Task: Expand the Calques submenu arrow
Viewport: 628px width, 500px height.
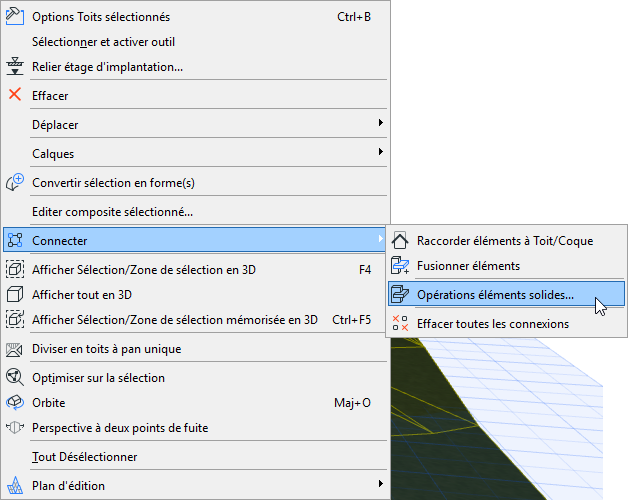Action: pyautogui.click(x=380, y=151)
